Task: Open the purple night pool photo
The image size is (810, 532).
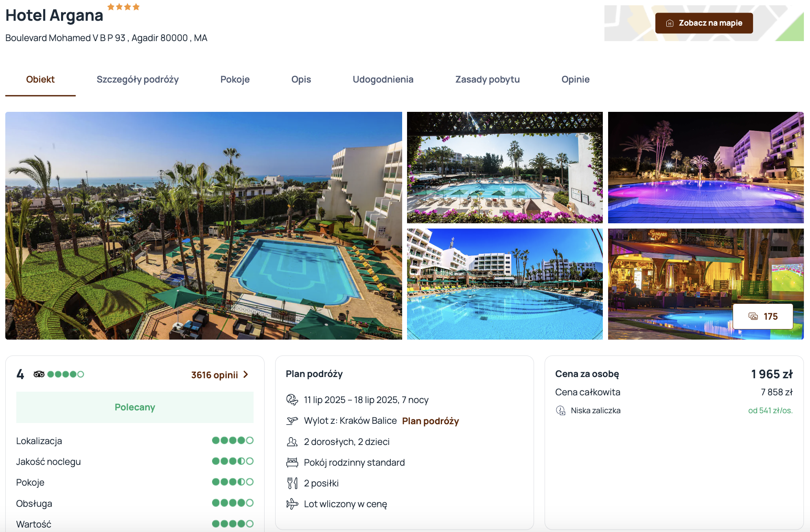Action: click(x=706, y=168)
